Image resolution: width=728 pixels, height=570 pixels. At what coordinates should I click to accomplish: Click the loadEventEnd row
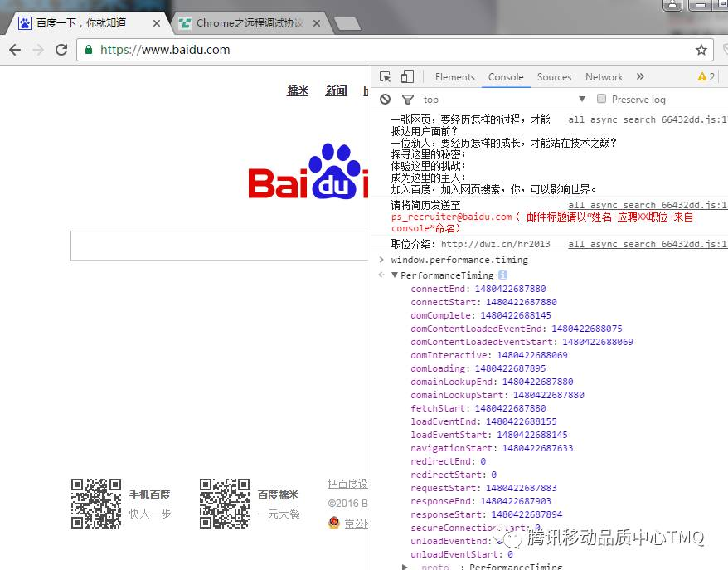point(483,421)
